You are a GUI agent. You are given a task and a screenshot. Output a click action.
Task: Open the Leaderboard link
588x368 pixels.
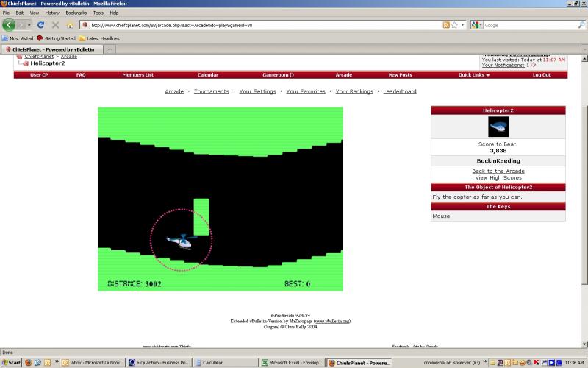(400, 91)
